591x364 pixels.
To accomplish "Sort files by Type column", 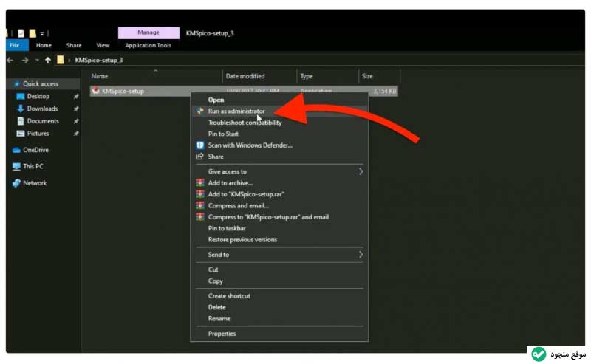I will click(x=307, y=76).
